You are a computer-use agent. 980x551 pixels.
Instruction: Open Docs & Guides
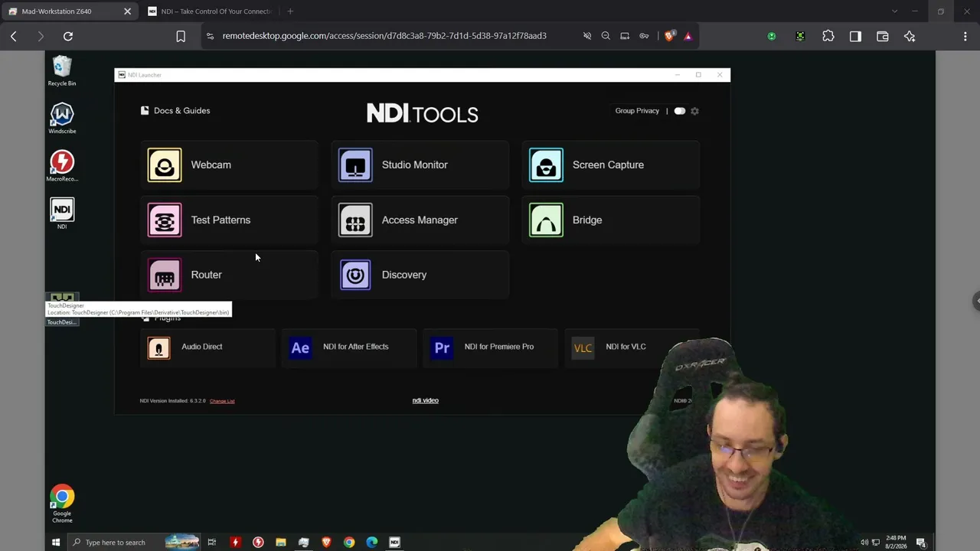[175, 110]
